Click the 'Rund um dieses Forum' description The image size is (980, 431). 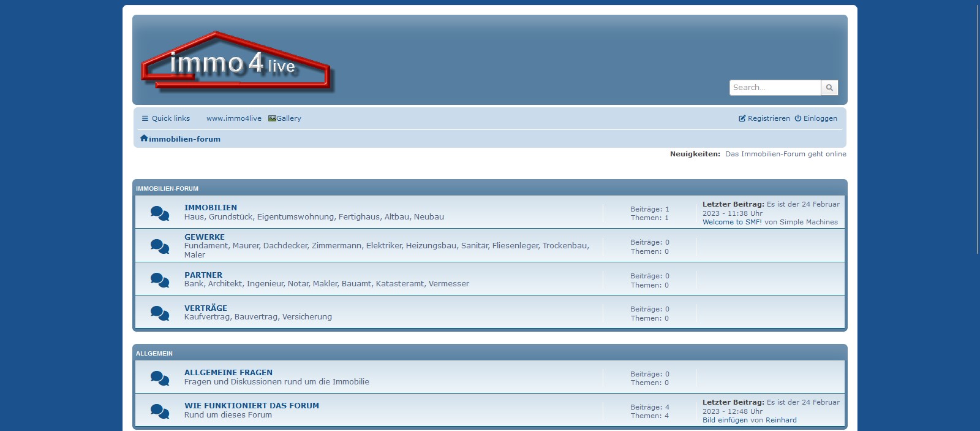[x=228, y=415]
